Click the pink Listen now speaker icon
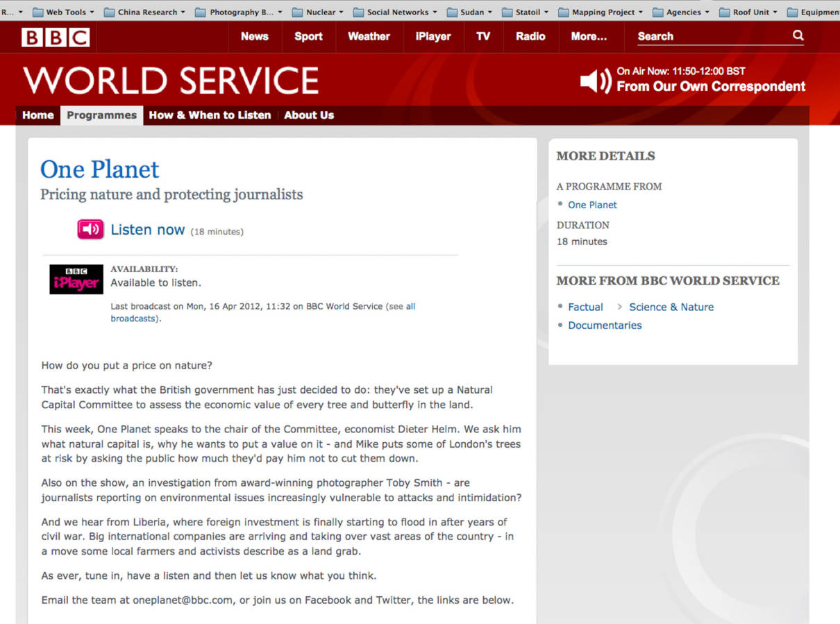Viewport: 840px width, 624px height. click(90, 229)
